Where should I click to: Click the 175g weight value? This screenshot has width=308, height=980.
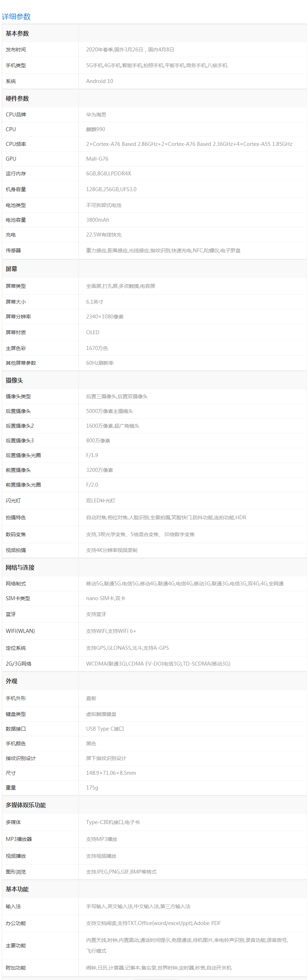click(x=92, y=788)
